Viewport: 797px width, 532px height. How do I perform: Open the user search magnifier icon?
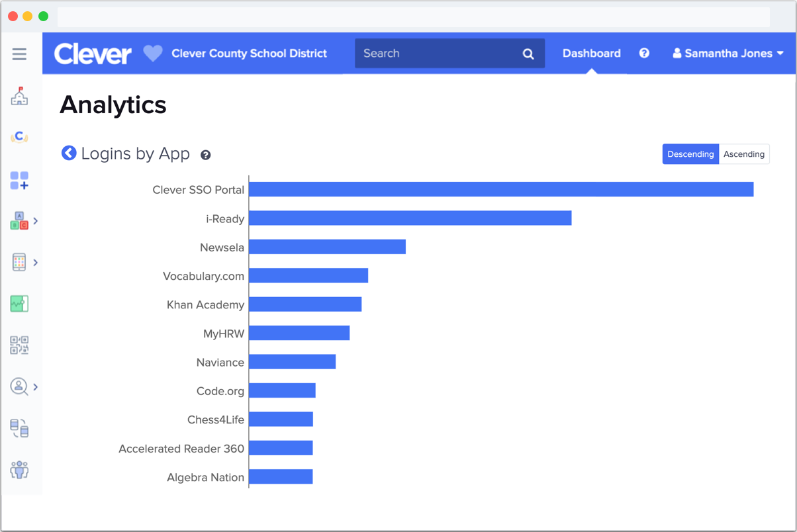19,386
